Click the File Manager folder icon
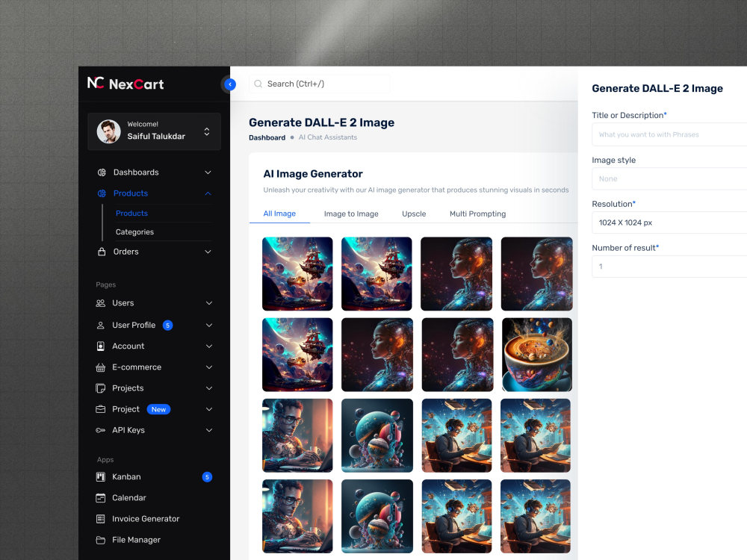Image resolution: width=747 pixels, height=560 pixels. 101,540
